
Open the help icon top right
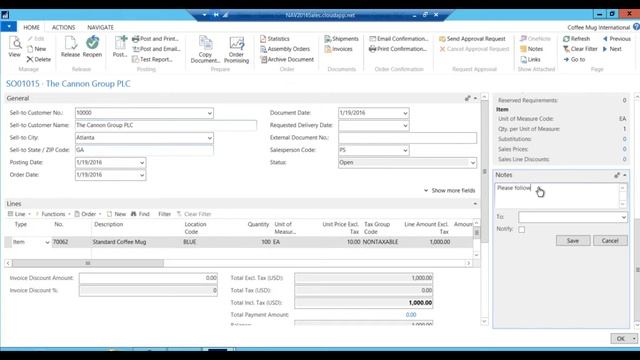click(636, 27)
